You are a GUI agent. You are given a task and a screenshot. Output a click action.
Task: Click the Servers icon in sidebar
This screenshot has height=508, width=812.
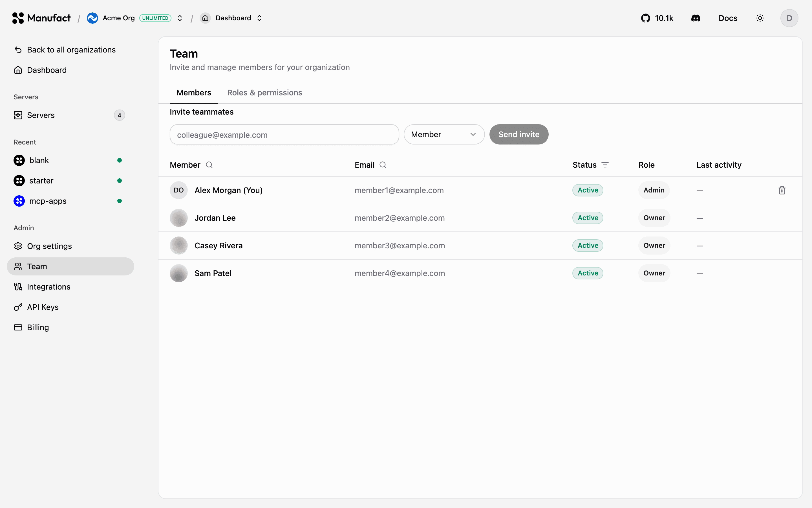pyautogui.click(x=18, y=115)
